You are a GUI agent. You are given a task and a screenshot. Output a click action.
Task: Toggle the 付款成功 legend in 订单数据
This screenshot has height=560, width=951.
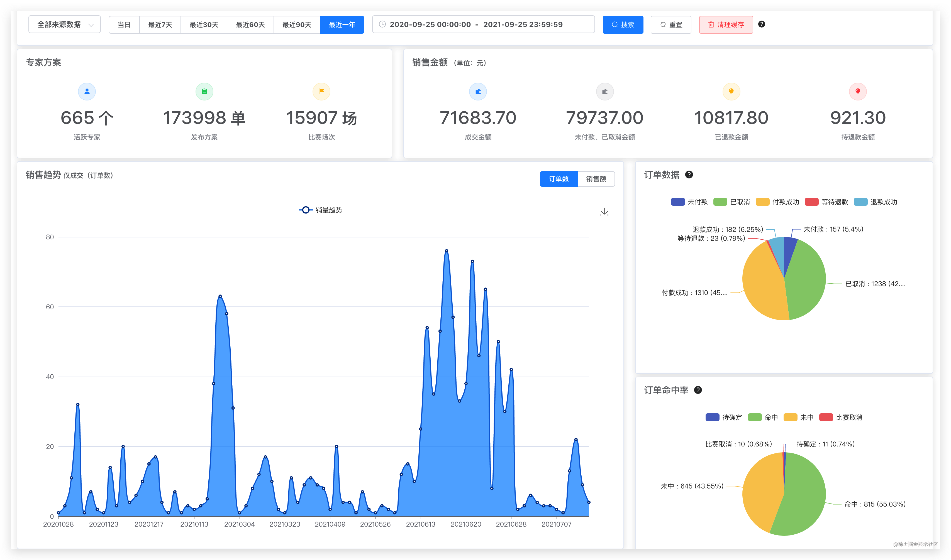click(x=778, y=202)
